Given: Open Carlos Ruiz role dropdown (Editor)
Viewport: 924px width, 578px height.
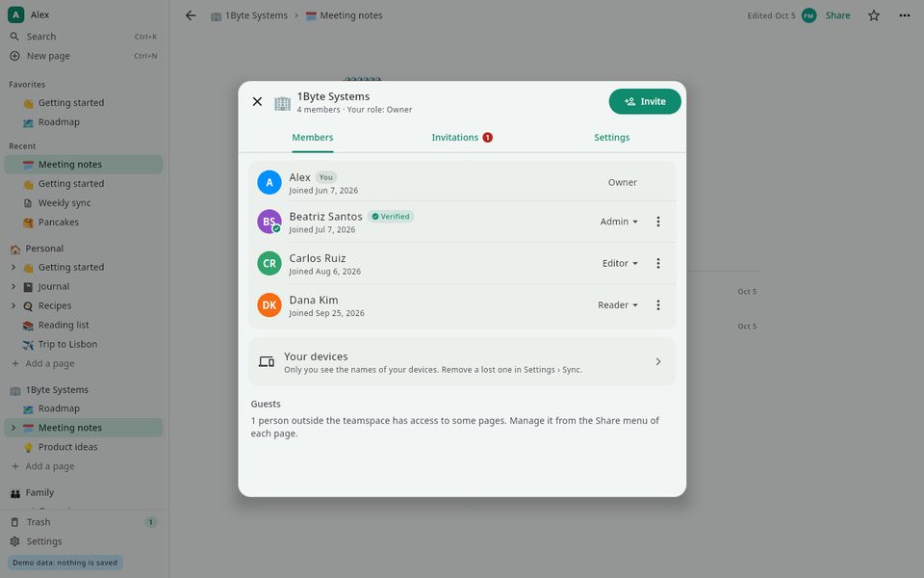Looking at the screenshot, I should pyautogui.click(x=620, y=264).
